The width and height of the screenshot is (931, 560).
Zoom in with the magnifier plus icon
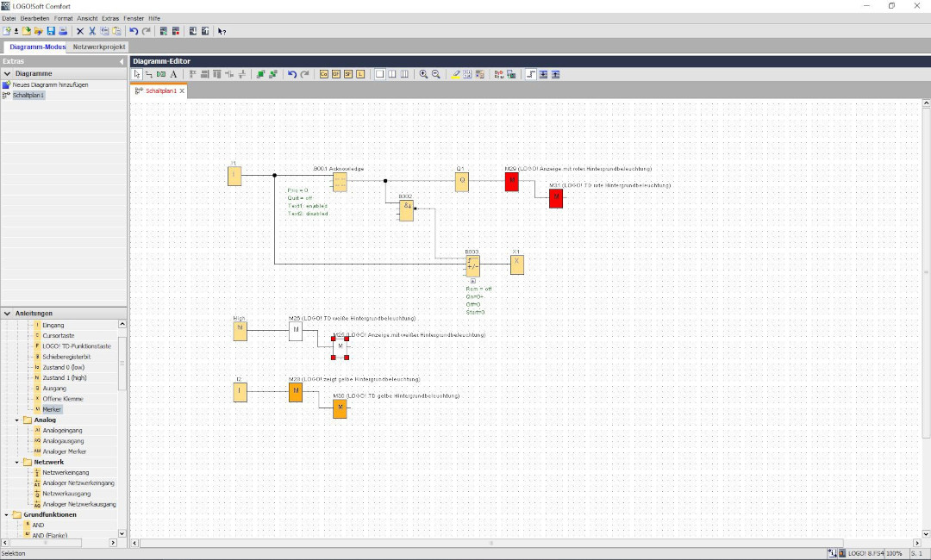tap(423, 74)
